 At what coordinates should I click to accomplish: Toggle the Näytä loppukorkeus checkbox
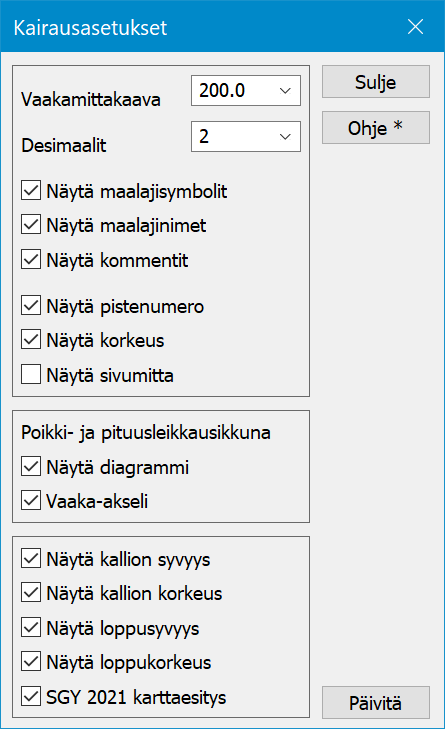point(31,663)
